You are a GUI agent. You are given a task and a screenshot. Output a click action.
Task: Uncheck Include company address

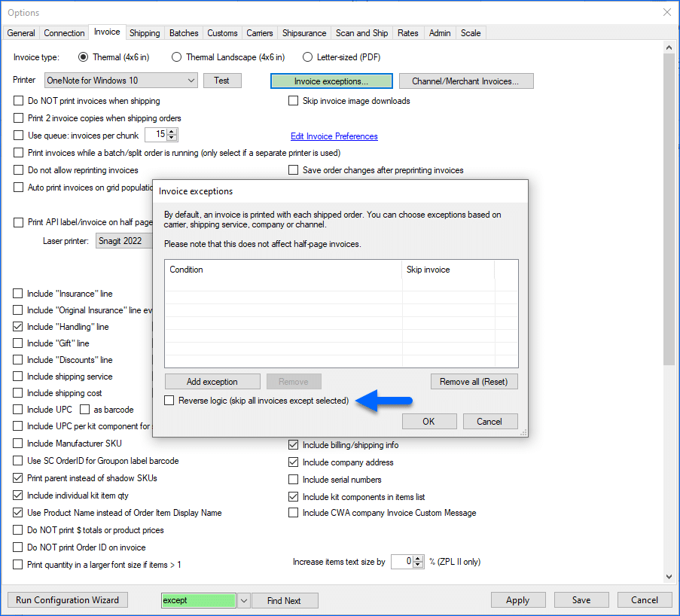[x=294, y=462]
